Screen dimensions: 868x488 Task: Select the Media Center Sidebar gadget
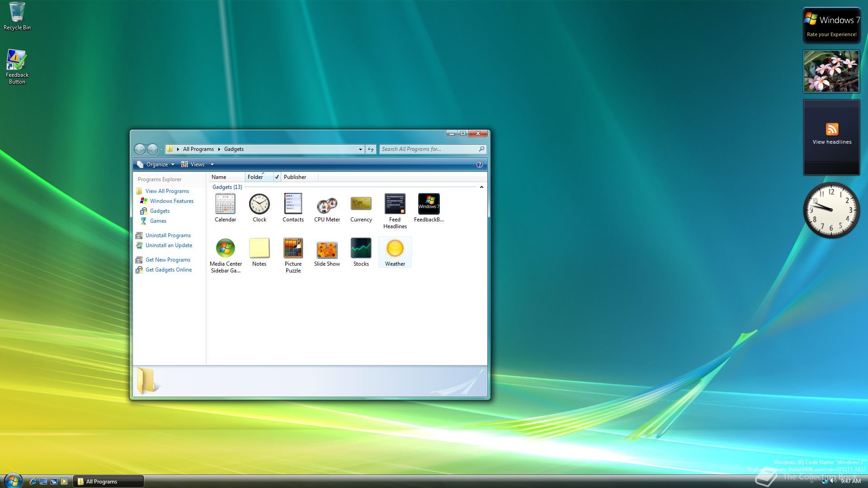[x=226, y=255]
